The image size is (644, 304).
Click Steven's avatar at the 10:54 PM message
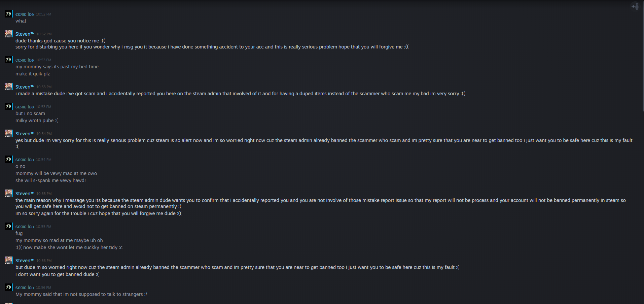[8, 133]
